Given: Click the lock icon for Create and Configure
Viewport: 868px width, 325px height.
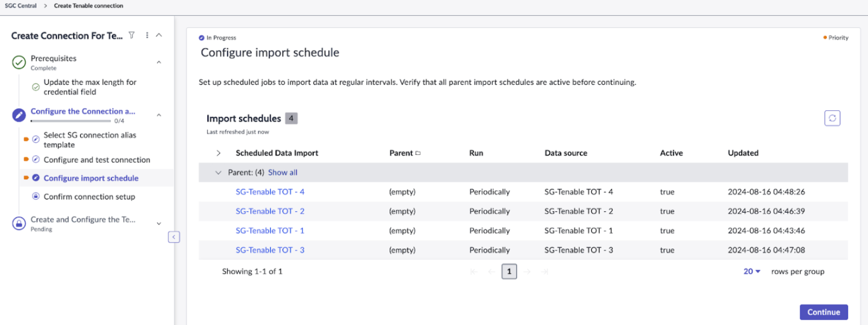Looking at the screenshot, I should pos(19,223).
